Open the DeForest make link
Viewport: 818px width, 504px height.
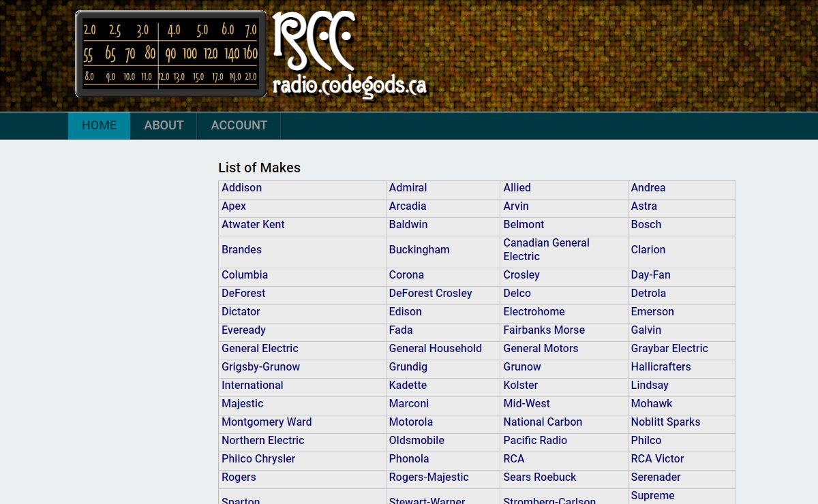(x=243, y=294)
